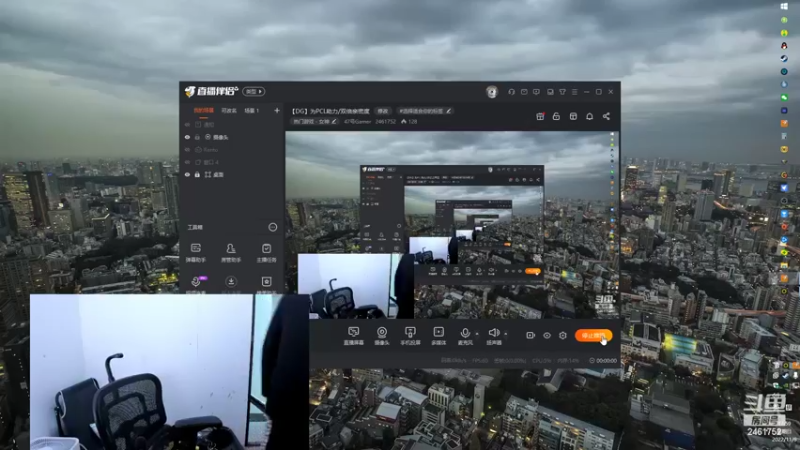
Task: Open the user avatar in title bar
Action: 491,92
